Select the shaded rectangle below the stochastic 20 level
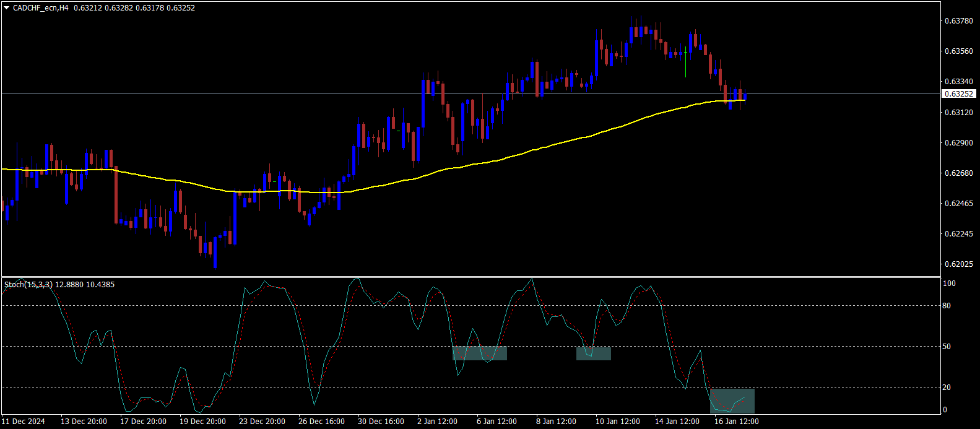Viewport: 980px width, 429px height. pyautogui.click(x=732, y=401)
